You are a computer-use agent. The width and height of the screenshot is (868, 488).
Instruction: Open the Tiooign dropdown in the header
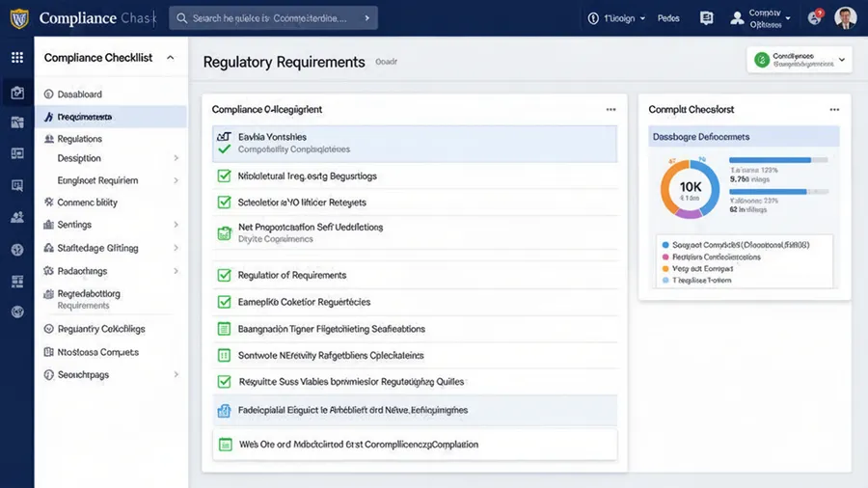[x=616, y=18]
